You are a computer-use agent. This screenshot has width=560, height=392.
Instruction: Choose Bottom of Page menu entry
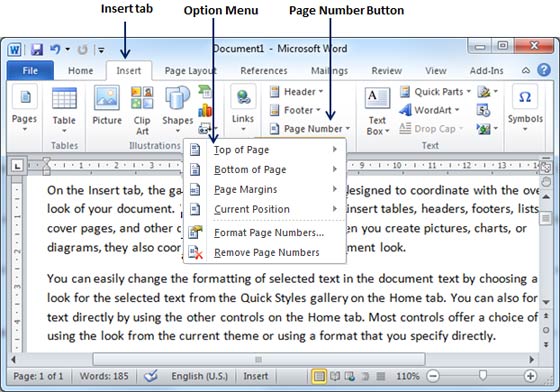tap(265, 170)
